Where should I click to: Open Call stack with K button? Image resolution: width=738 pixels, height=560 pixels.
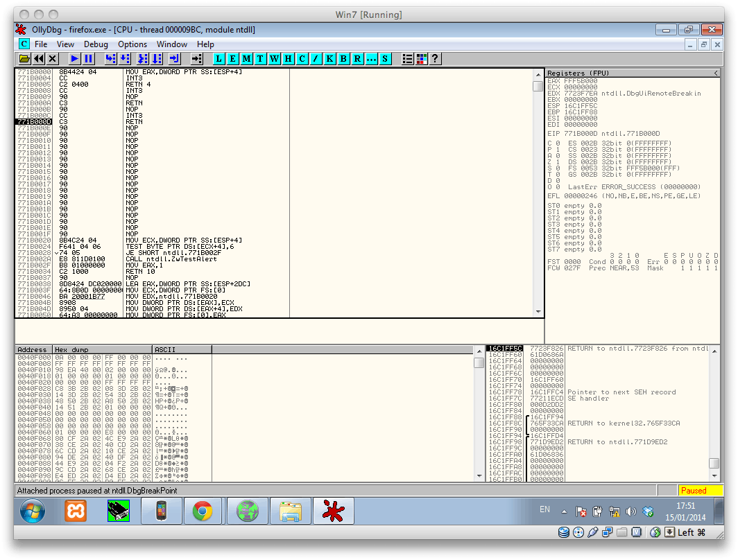[330, 59]
